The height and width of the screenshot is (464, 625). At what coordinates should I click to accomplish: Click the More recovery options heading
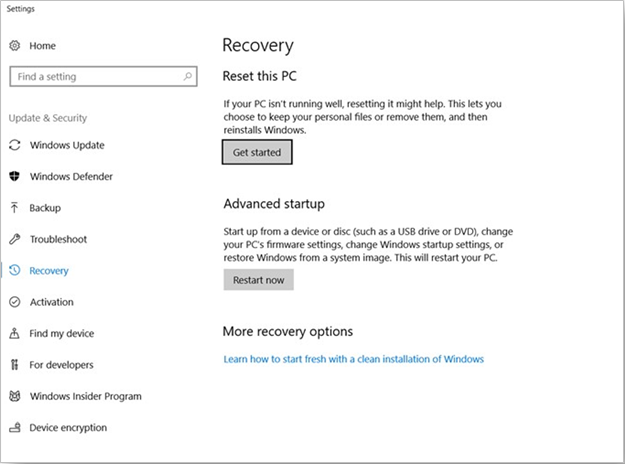[288, 331]
